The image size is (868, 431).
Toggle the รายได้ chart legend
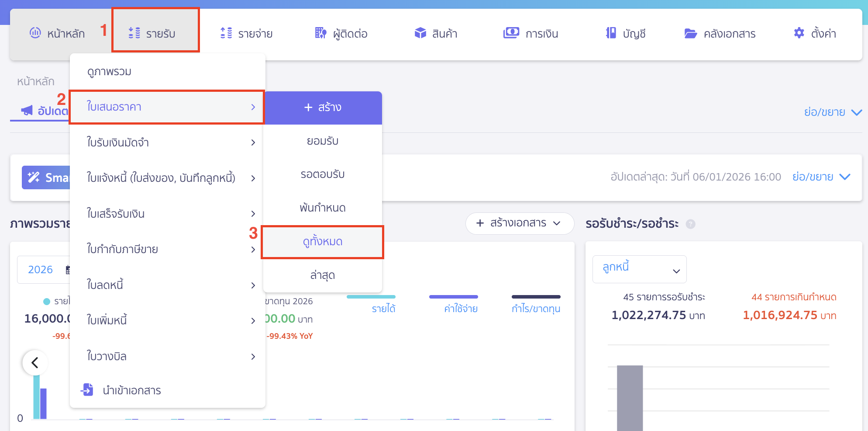click(383, 309)
